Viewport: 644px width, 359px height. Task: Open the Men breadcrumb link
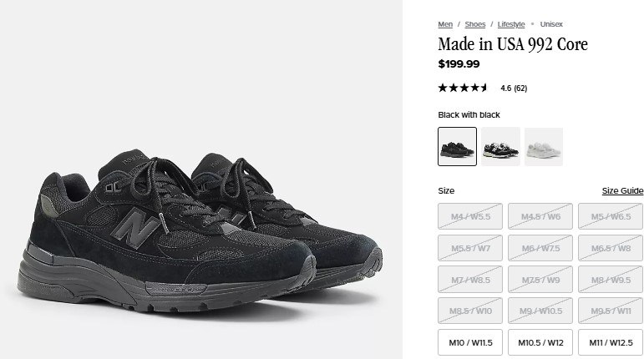(445, 24)
